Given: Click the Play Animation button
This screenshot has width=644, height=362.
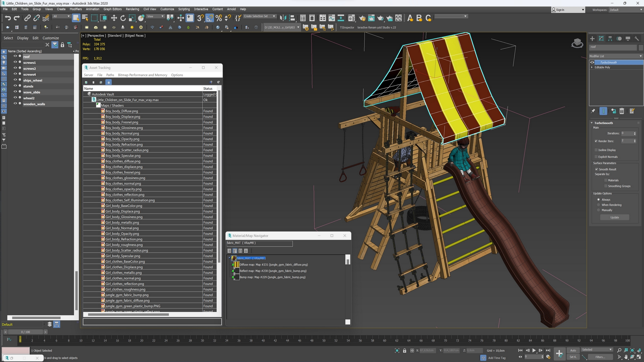Looking at the screenshot, I should (534, 350).
